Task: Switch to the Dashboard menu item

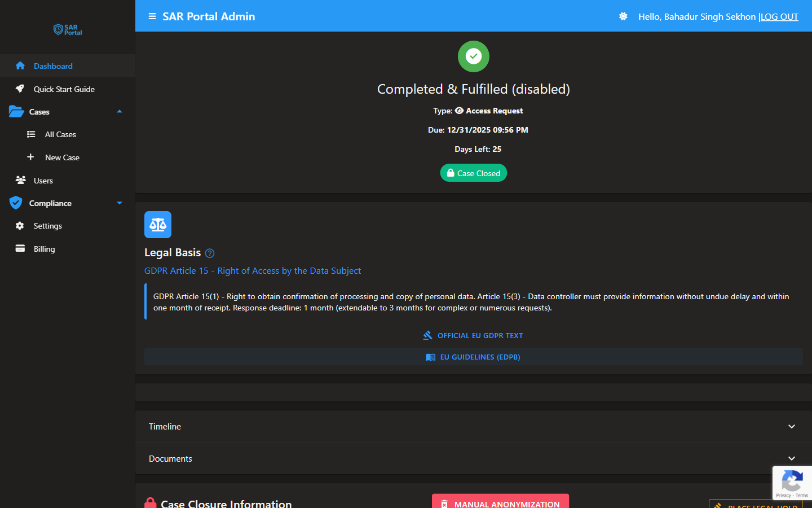Action: [53, 66]
